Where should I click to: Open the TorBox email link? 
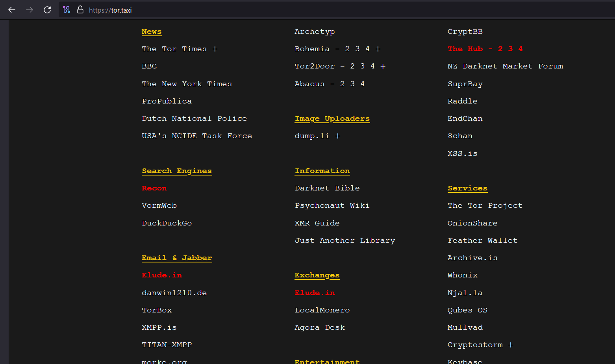pos(157,310)
